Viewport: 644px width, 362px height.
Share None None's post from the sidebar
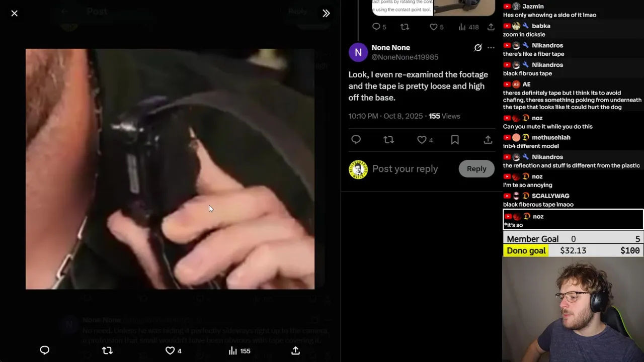[x=488, y=140]
